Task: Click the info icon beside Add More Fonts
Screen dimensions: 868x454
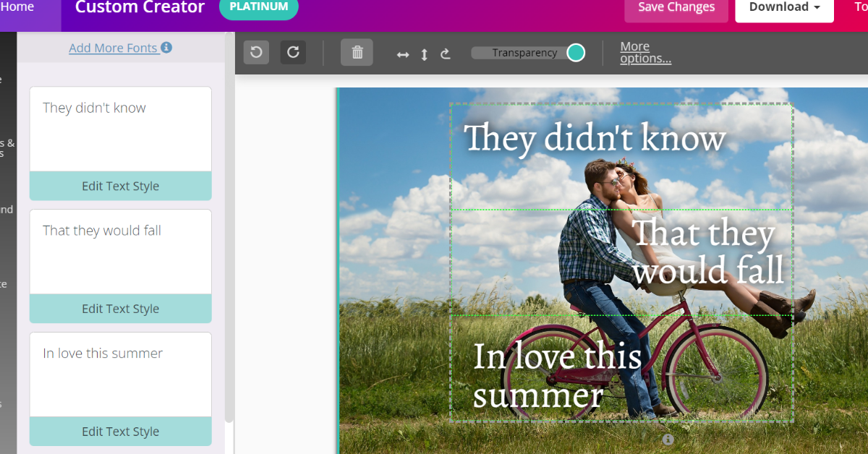Action: point(166,48)
